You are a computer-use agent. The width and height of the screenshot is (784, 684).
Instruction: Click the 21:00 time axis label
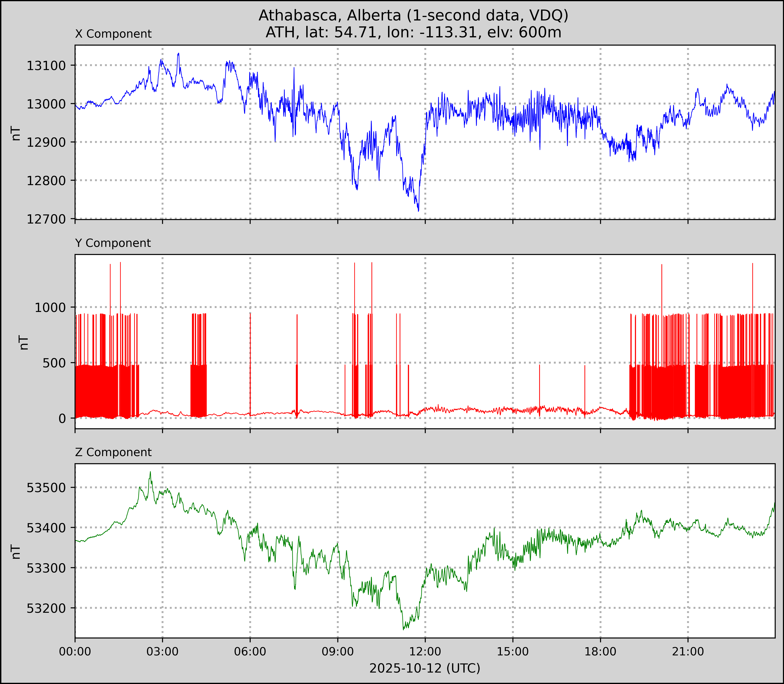688,652
